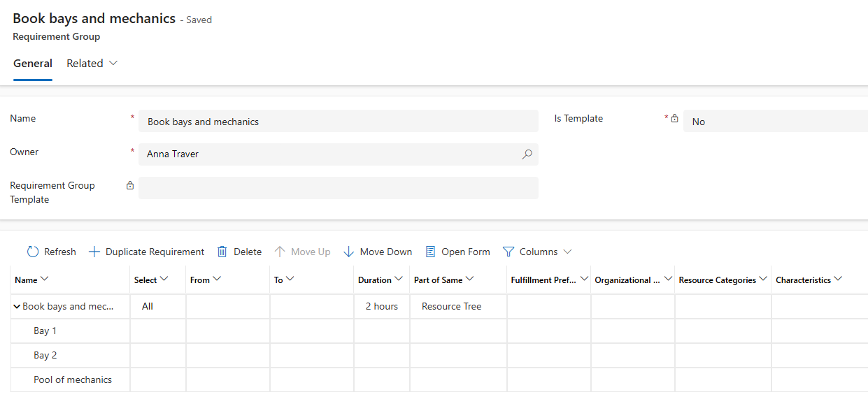This screenshot has height=420, width=868.
Task: Click the Duplicate Requirement button text
Action: pos(155,252)
